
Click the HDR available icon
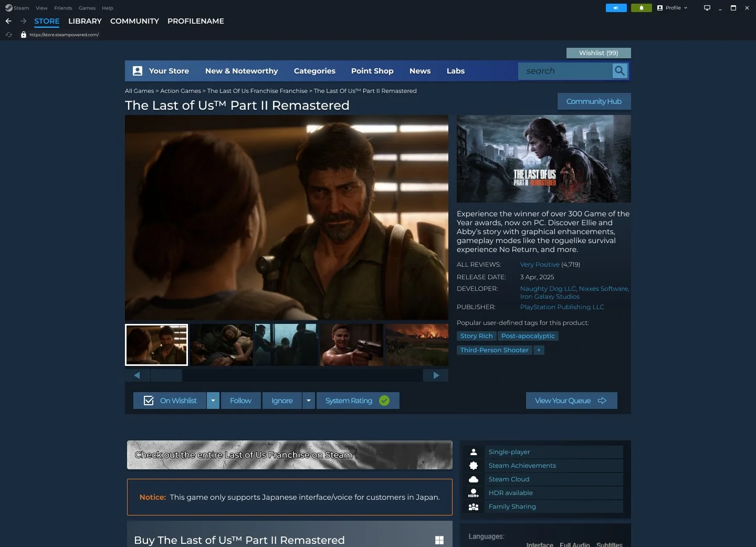click(474, 493)
